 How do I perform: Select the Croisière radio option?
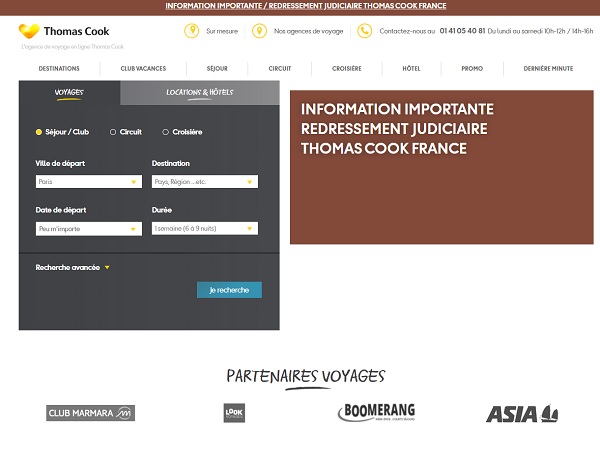tap(166, 132)
